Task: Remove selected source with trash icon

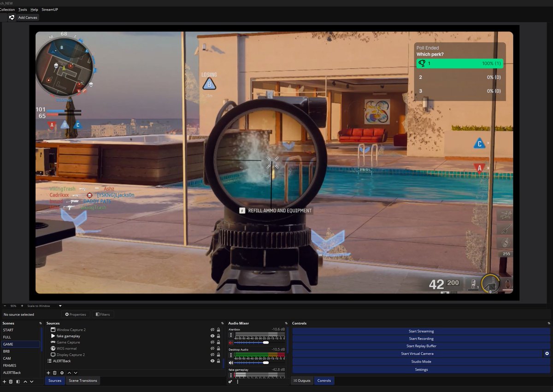Action: (x=54, y=373)
